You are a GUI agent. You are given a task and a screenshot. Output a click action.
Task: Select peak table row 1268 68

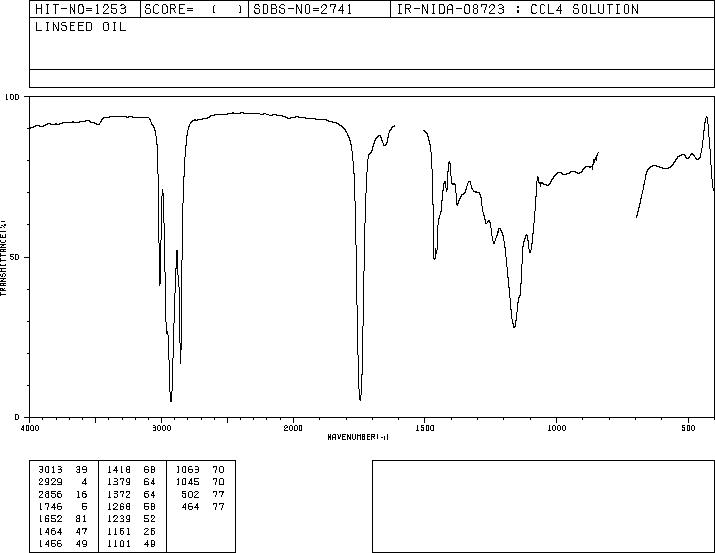coord(131,507)
